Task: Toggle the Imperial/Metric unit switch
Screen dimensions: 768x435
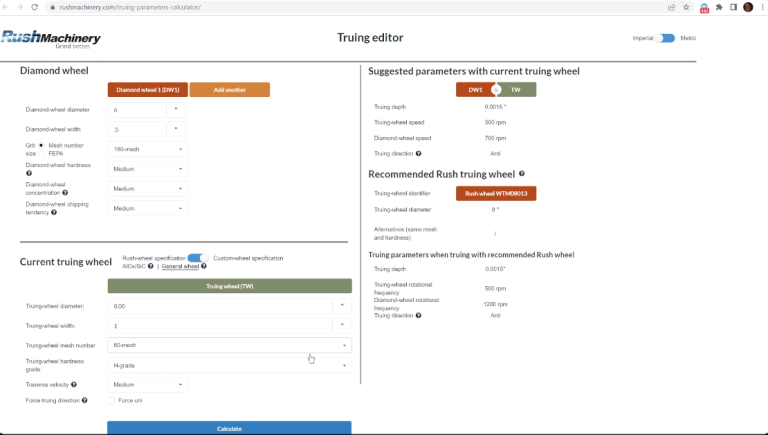Action: [666, 38]
